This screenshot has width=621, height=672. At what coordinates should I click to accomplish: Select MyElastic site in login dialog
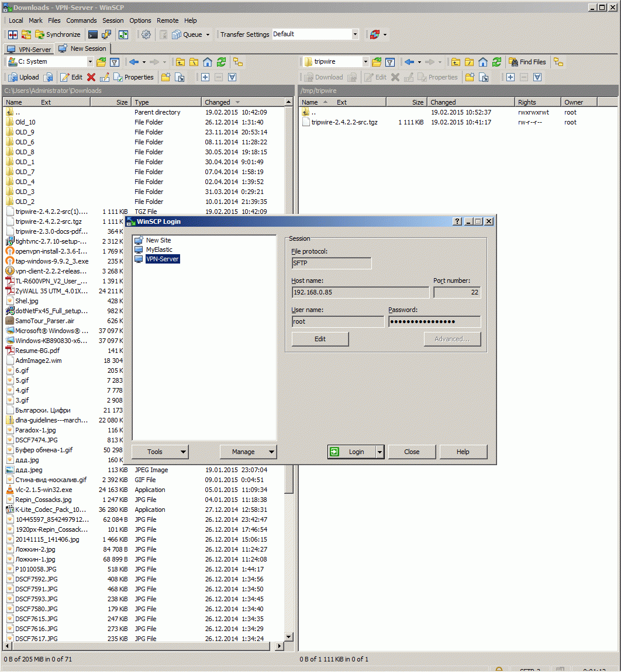pos(159,250)
